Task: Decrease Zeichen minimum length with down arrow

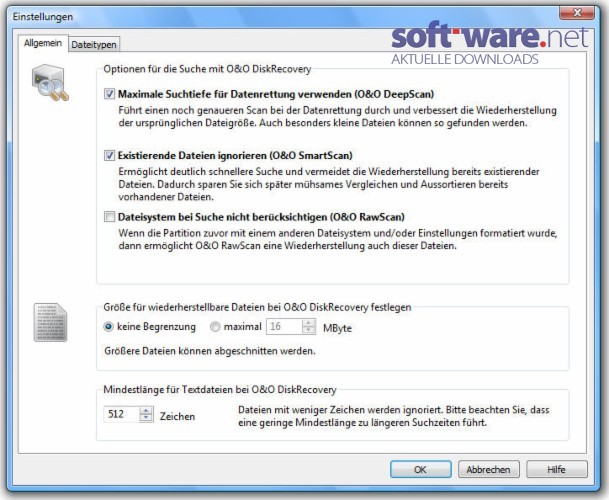Action: 146,418
